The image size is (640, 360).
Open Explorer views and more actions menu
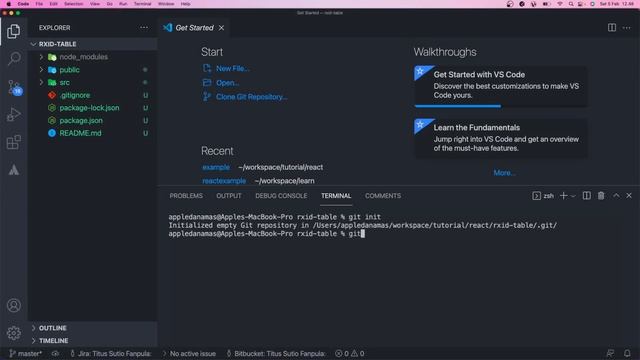point(144,28)
